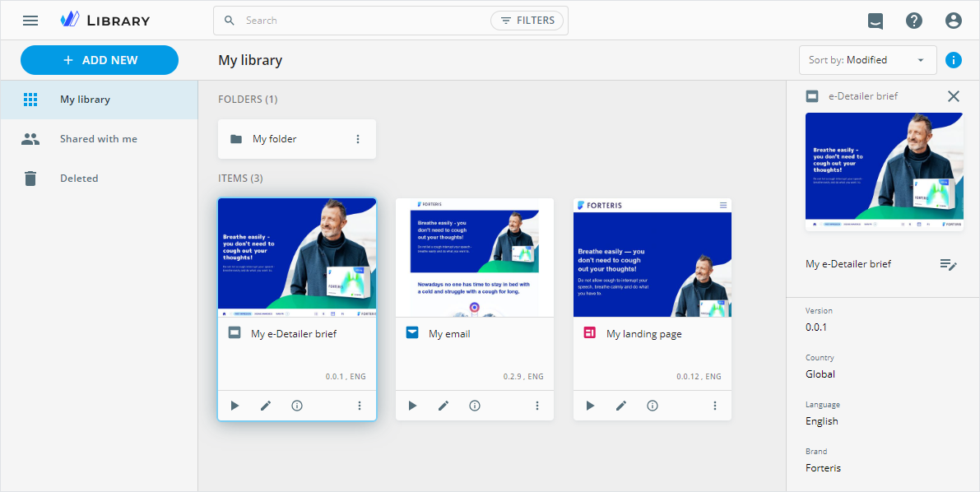Open the Deleted items section
The height and width of the screenshot is (492, 980).
(x=79, y=179)
